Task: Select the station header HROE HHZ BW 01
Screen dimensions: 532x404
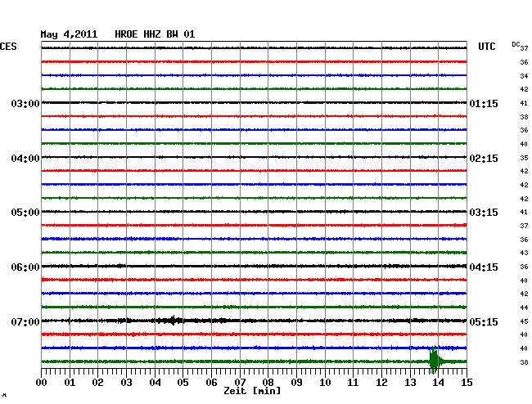Action: 155,34
